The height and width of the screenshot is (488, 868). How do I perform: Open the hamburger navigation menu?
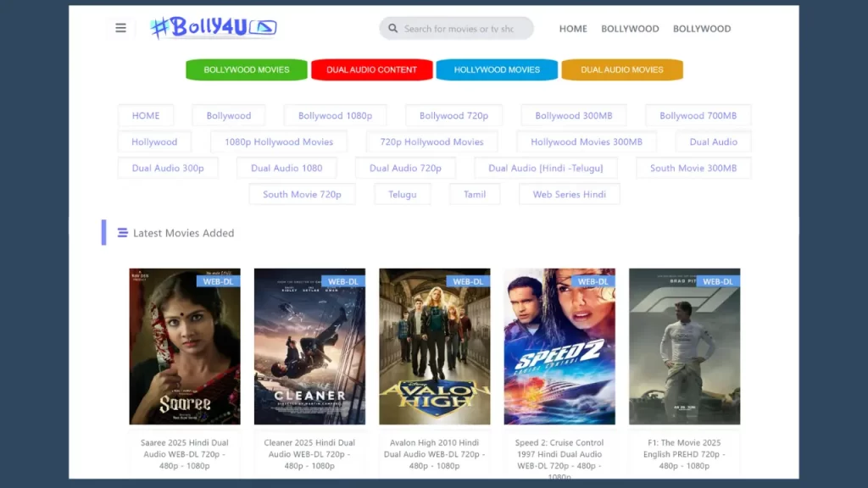point(120,27)
